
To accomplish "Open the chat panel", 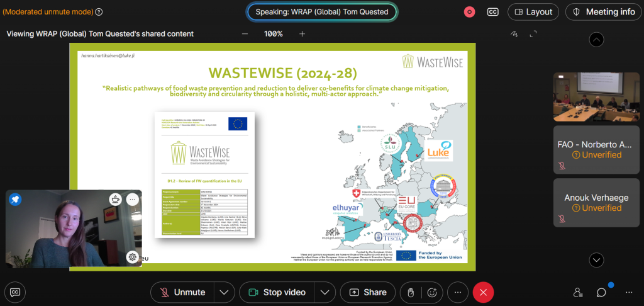I will [602, 292].
